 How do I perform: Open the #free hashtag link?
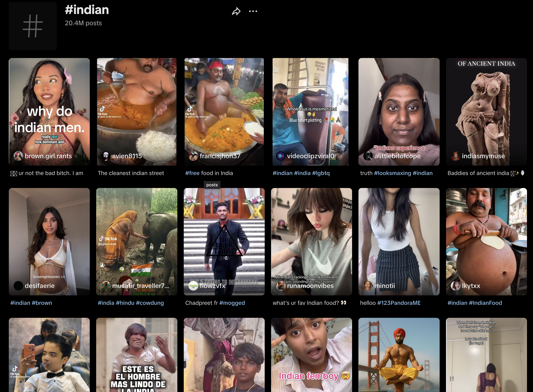192,173
